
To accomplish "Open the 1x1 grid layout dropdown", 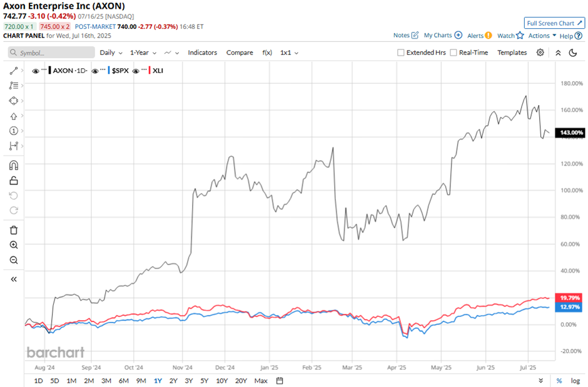I will pos(289,53).
